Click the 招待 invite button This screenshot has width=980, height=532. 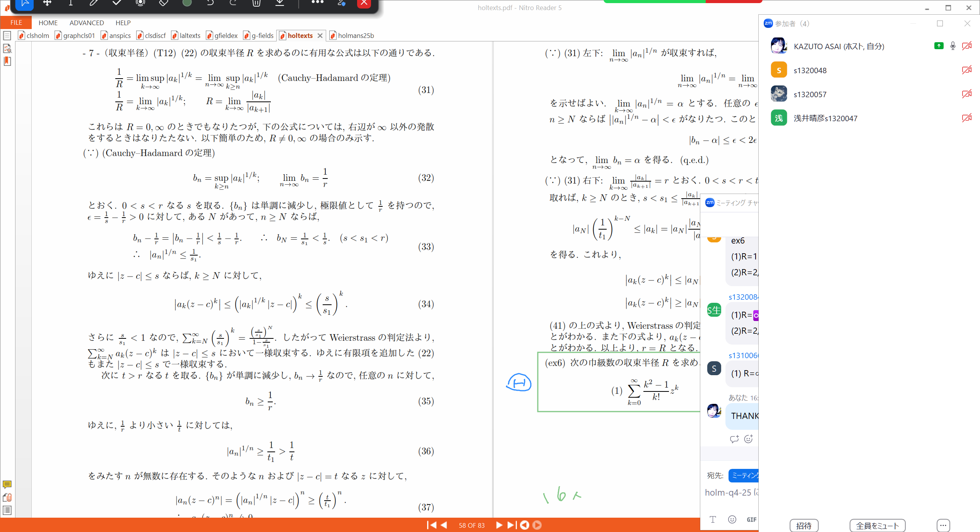click(804, 525)
